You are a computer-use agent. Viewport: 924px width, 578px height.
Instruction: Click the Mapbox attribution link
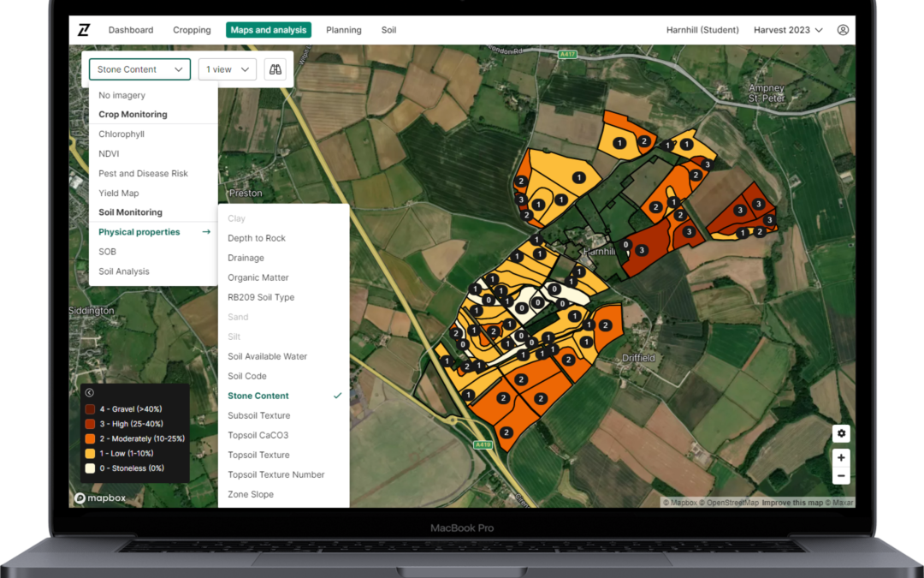coord(680,503)
